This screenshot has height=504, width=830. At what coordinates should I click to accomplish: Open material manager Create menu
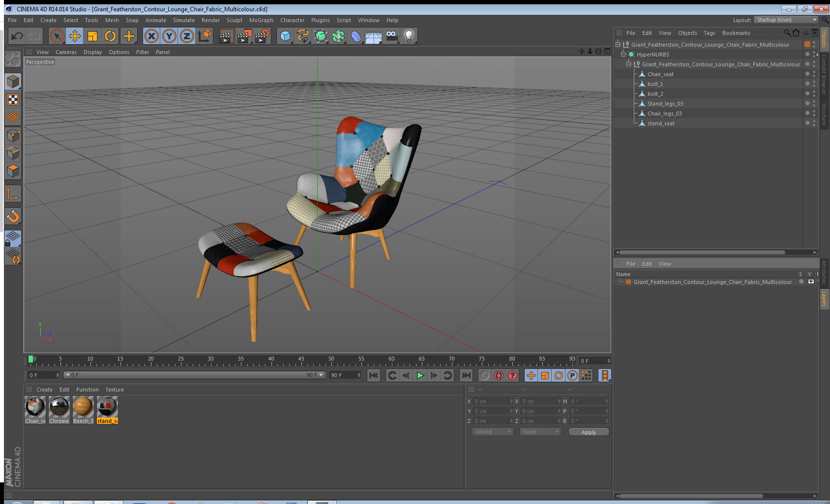pyautogui.click(x=44, y=390)
